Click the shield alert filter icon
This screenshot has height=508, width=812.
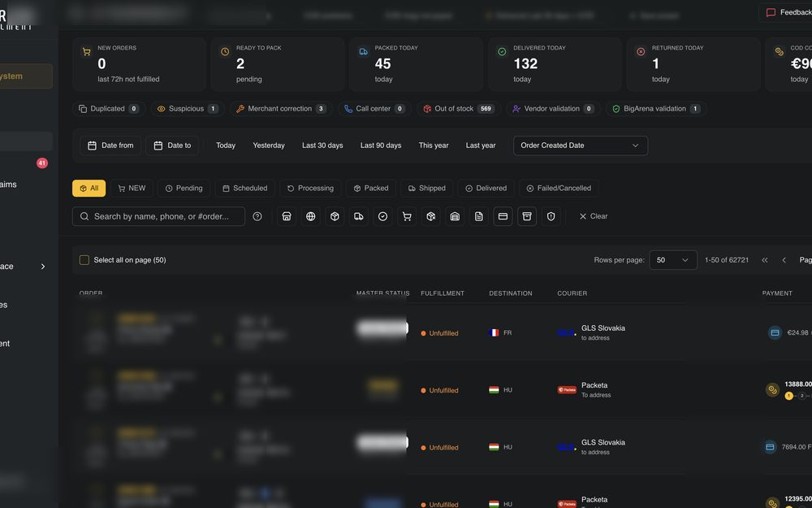[551, 217]
